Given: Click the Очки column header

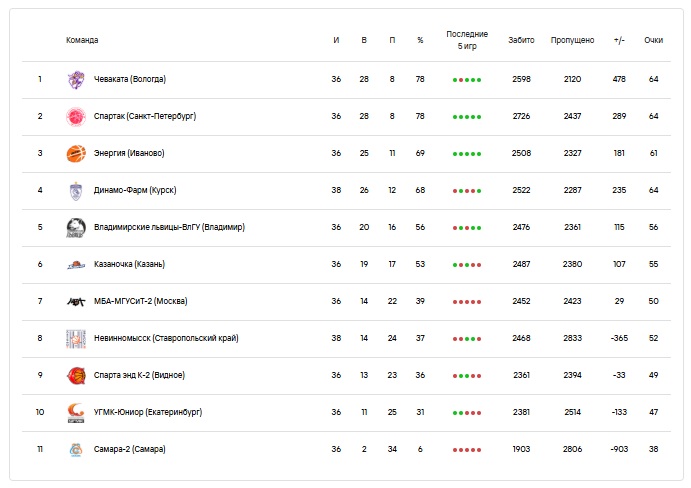Looking at the screenshot, I should (x=654, y=40).
